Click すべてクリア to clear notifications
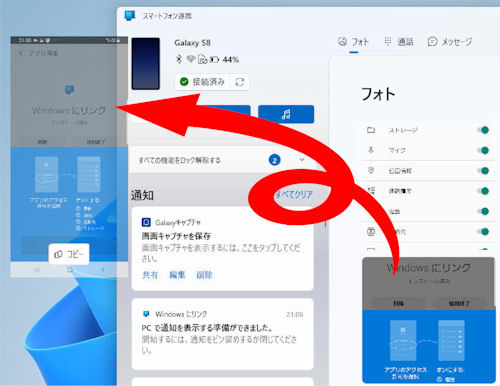 click(x=293, y=194)
